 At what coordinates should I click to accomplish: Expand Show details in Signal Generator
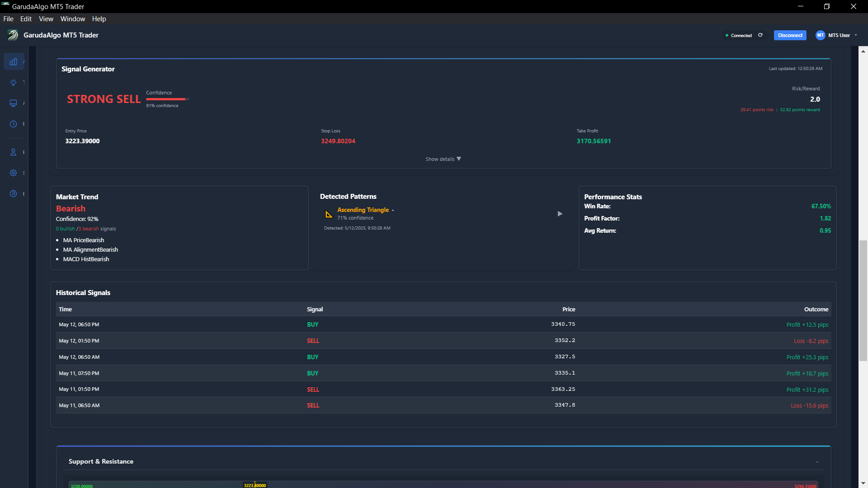[x=443, y=159]
